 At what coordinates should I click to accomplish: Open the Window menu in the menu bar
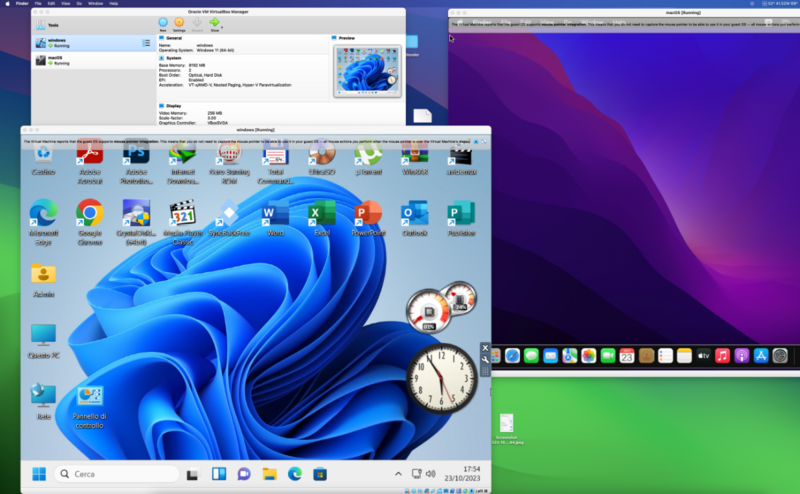pos(97,4)
